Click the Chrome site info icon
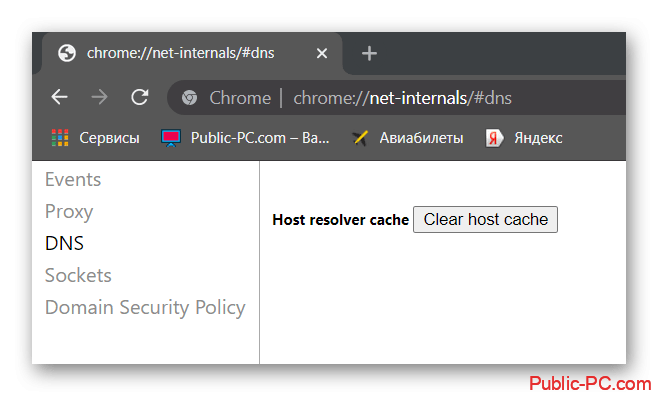Viewport: 658px width, 396px height. coord(190,98)
